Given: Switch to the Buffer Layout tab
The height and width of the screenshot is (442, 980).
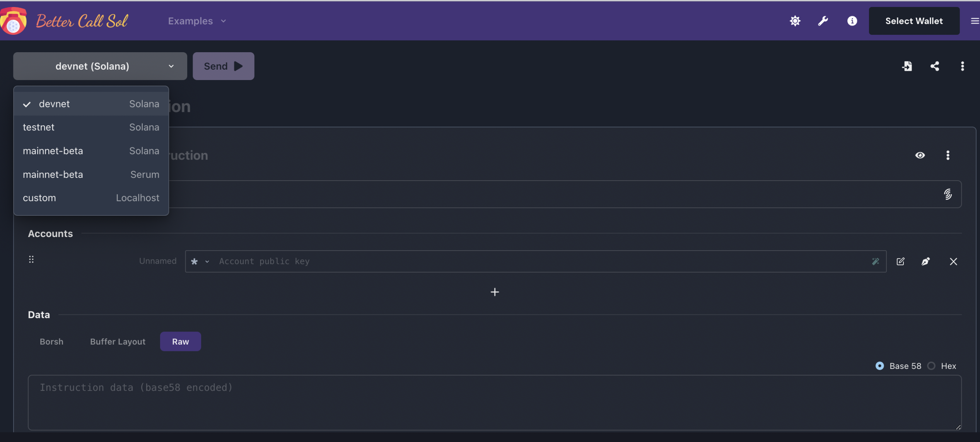Looking at the screenshot, I should click(118, 341).
